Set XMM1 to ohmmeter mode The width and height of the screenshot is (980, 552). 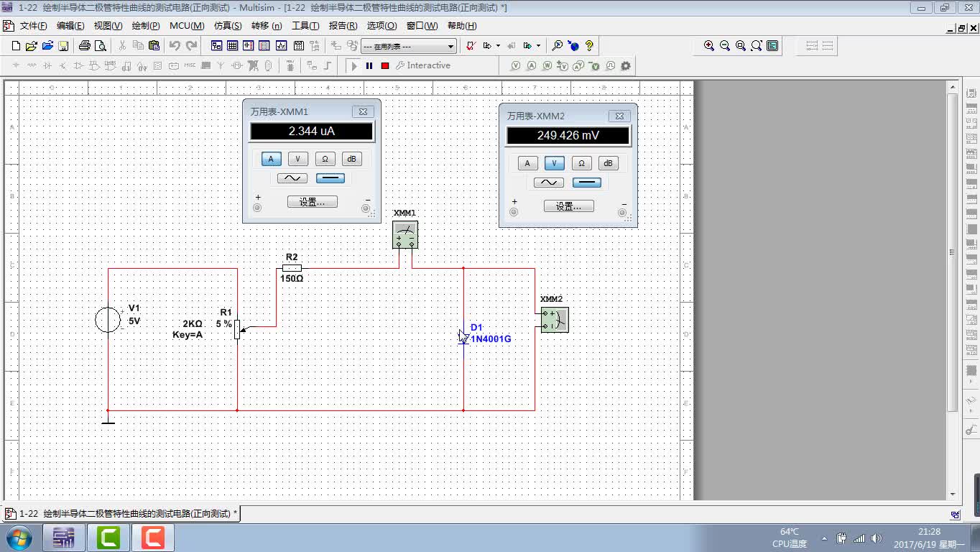[x=325, y=159]
